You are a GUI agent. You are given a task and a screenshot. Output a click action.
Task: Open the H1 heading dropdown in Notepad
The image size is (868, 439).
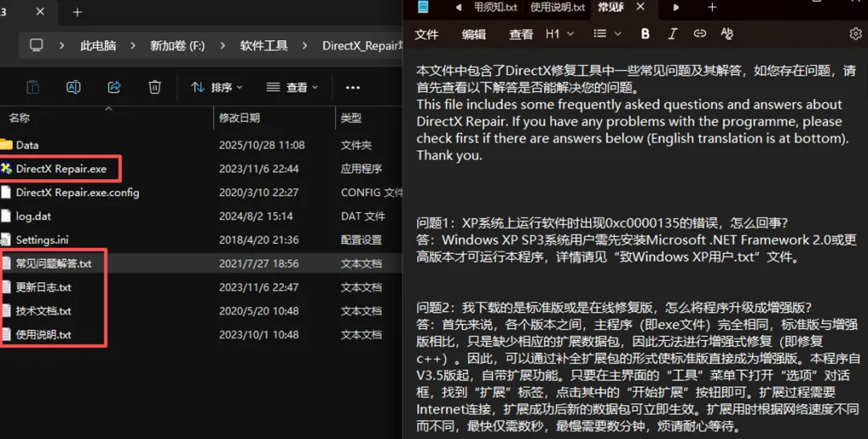coord(559,34)
